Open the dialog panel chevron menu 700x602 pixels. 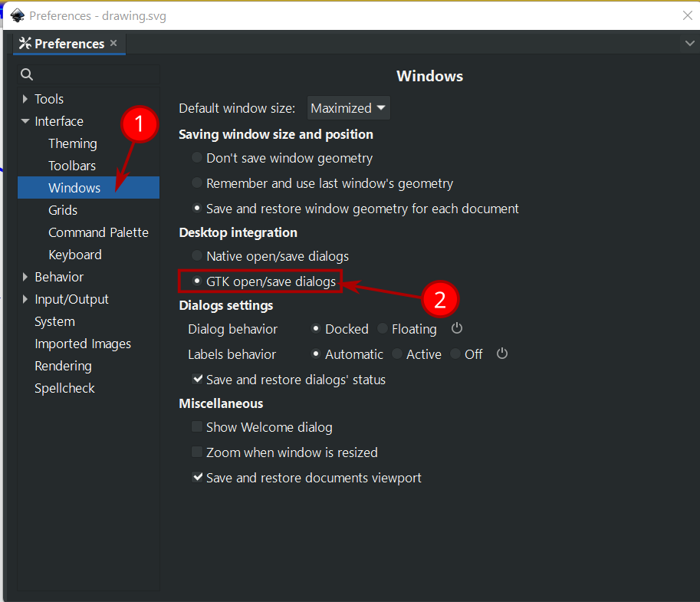(690, 43)
